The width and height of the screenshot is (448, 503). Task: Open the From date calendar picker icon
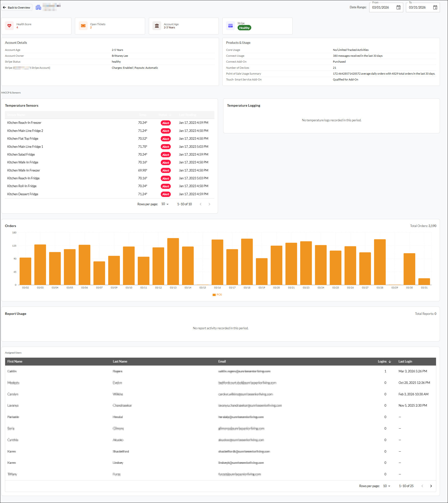[398, 7]
